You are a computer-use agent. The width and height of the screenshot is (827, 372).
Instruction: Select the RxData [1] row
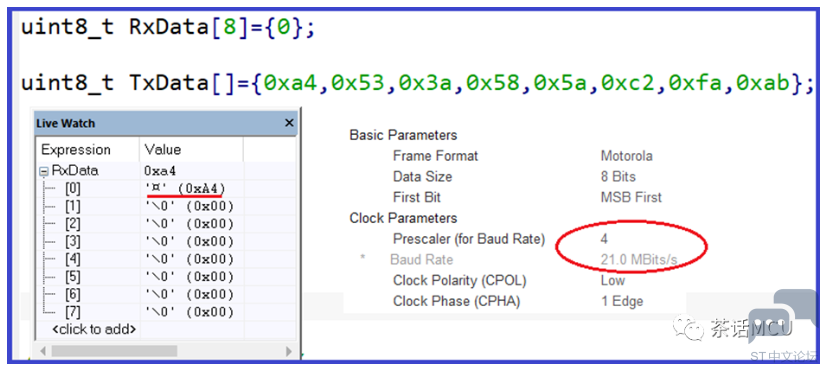[165, 206]
